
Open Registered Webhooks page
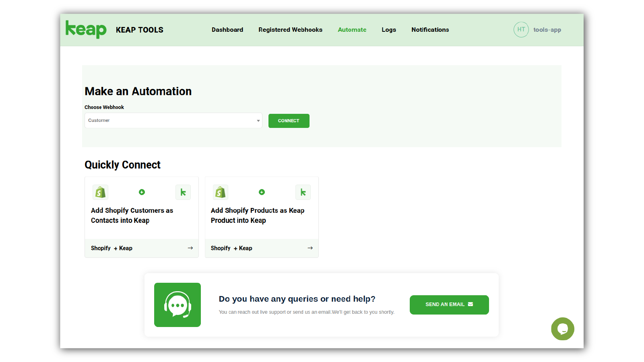pos(290,30)
